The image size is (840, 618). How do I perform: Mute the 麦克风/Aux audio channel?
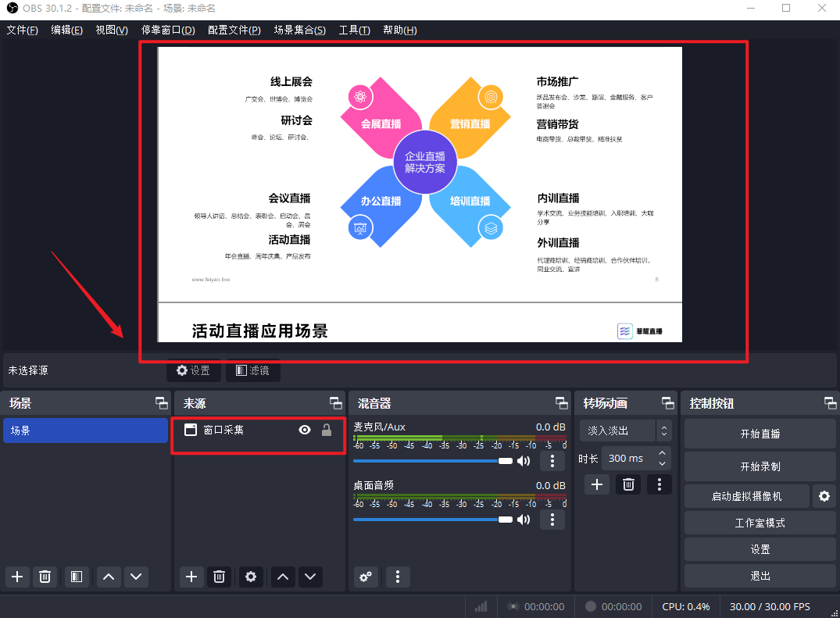click(524, 461)
